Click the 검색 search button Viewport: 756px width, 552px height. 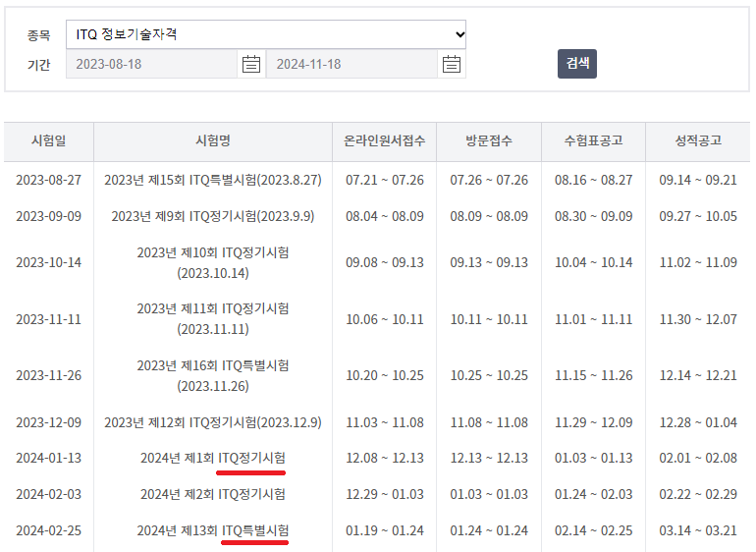pos(577,63)
